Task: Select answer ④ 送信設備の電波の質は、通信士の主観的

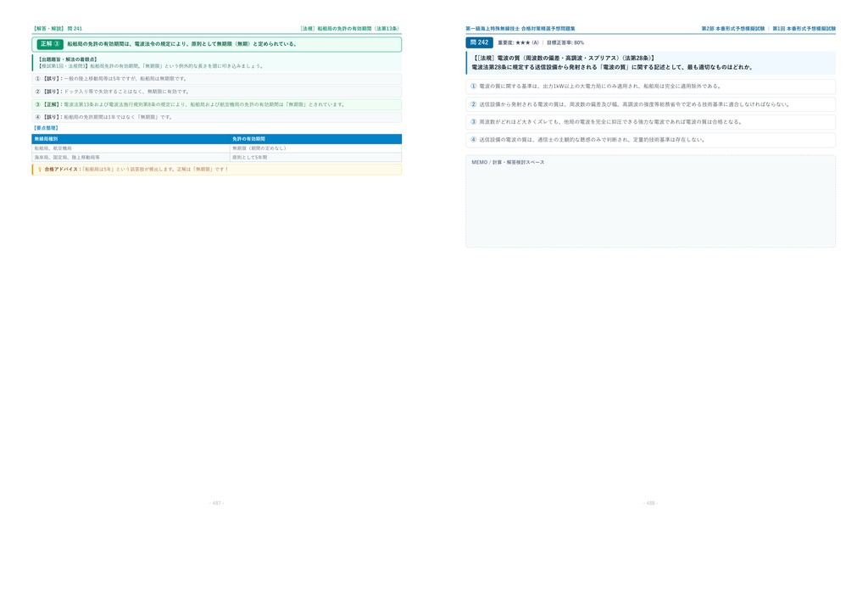Action: tap(650, 140)
